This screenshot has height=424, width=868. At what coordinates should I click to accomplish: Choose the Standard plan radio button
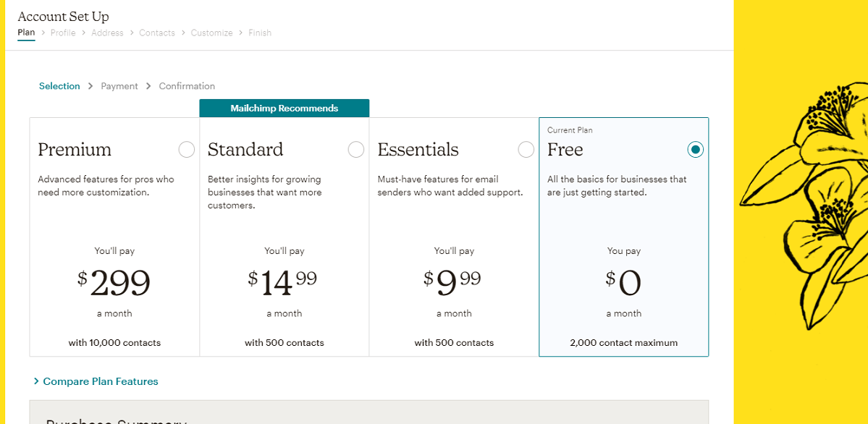355,149
